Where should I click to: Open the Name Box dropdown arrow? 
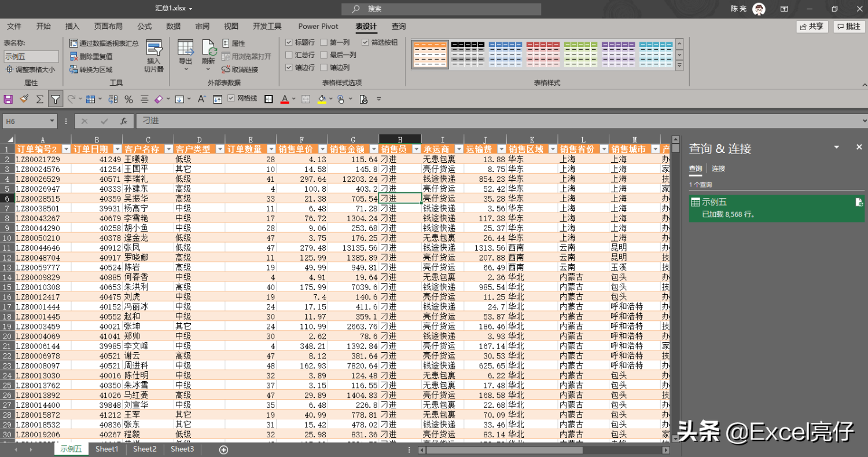point(53,121)
